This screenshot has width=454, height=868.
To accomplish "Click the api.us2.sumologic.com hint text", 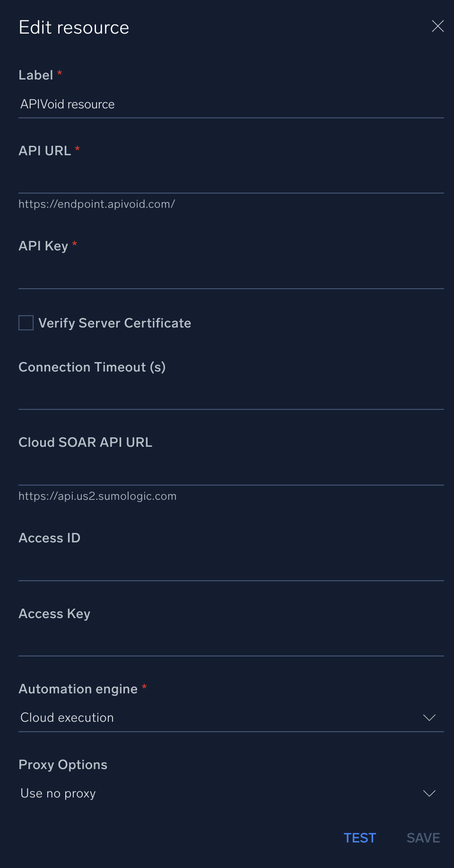I will click(x=97, y=496).
